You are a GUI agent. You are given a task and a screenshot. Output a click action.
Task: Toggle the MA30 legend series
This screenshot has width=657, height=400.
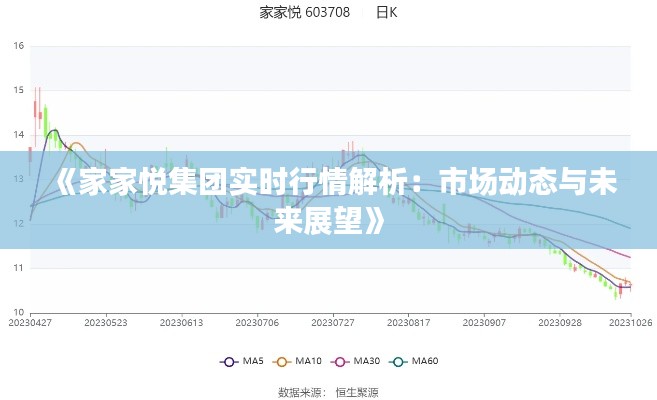click(355, 361)
